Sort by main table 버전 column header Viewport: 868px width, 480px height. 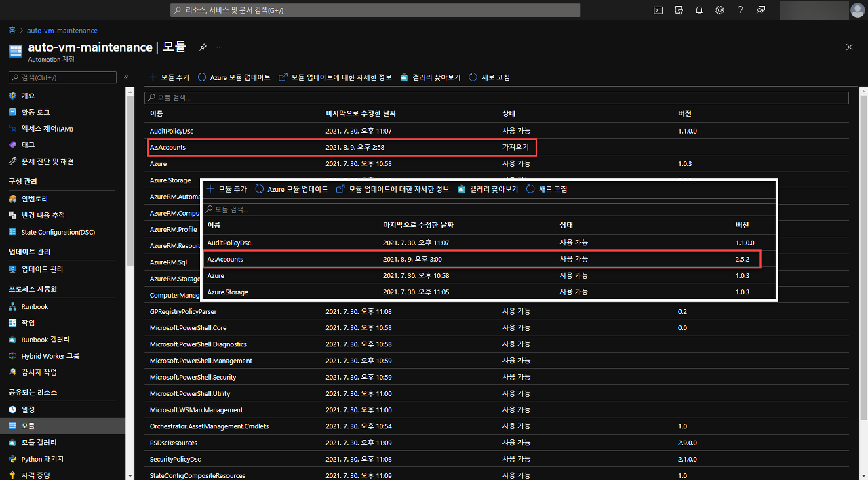tap(685, 113)
